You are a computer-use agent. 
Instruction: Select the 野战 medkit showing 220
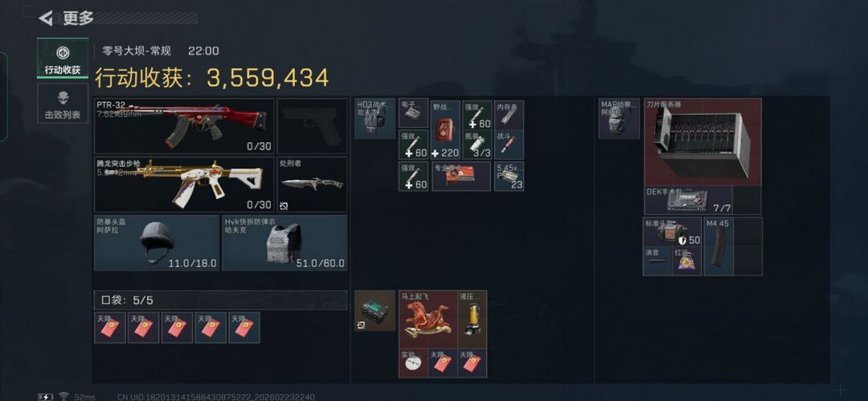coord(446,129)
